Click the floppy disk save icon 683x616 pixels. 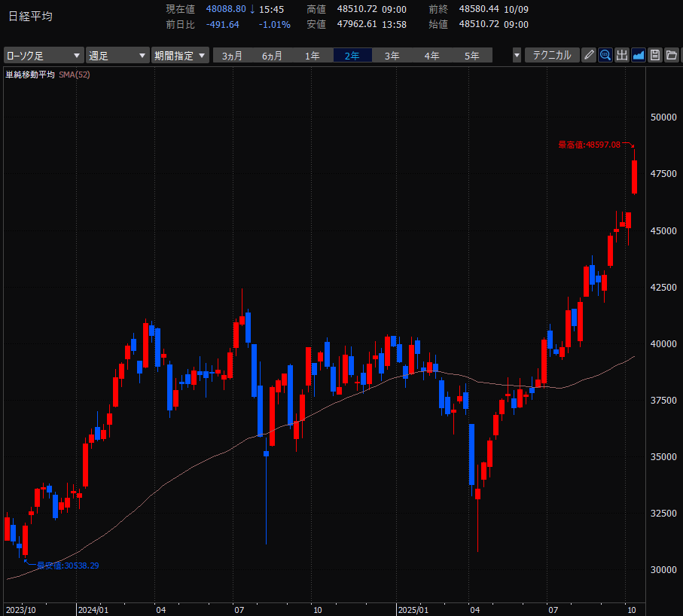click(x=654, y=55)
